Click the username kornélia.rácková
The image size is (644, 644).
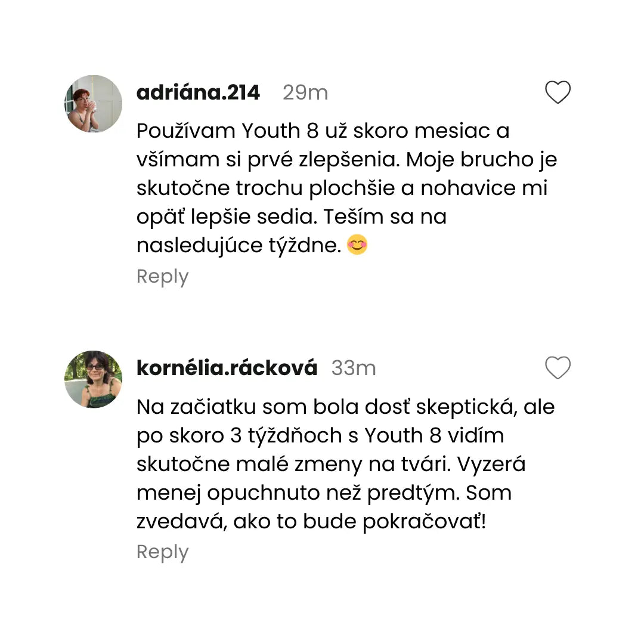[227, 368]
